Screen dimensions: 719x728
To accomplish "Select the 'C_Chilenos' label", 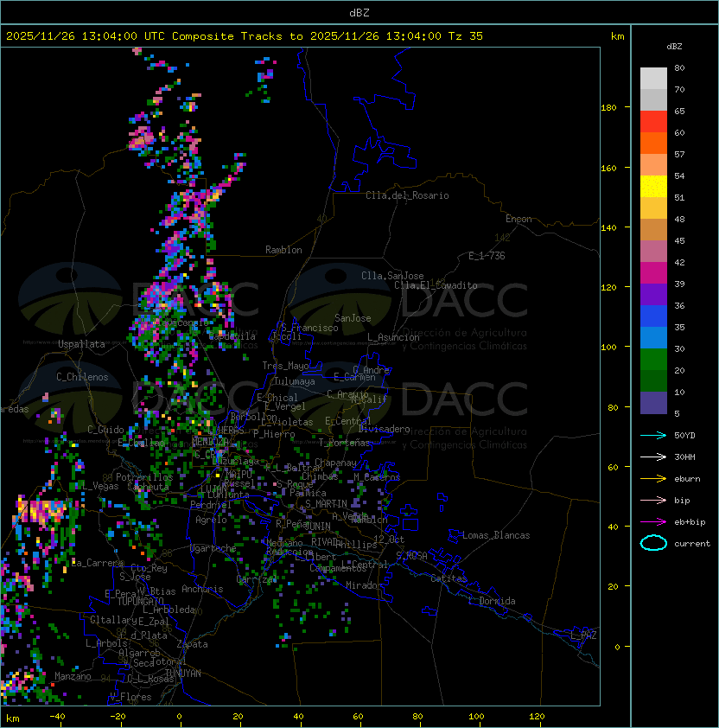I will pyautogui.click(x=82, y=377).
